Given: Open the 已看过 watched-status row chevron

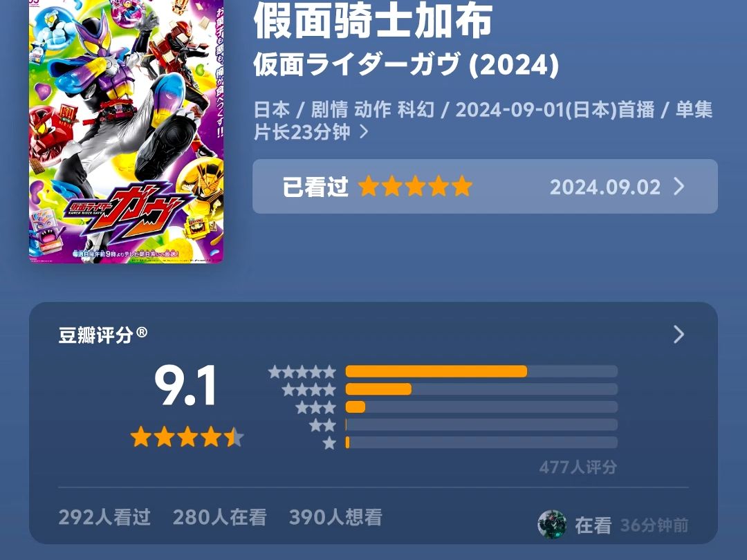Looking at the screenshot, I should pyautogui.click(x=679, y=187).
